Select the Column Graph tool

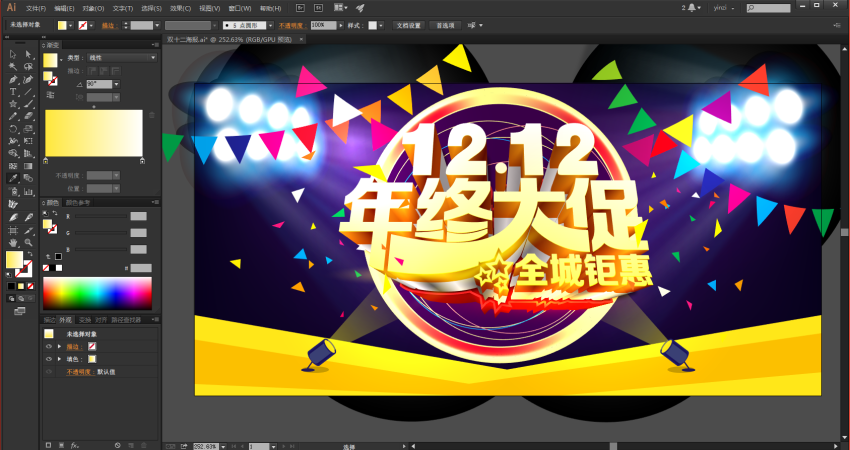coord(28,191)
